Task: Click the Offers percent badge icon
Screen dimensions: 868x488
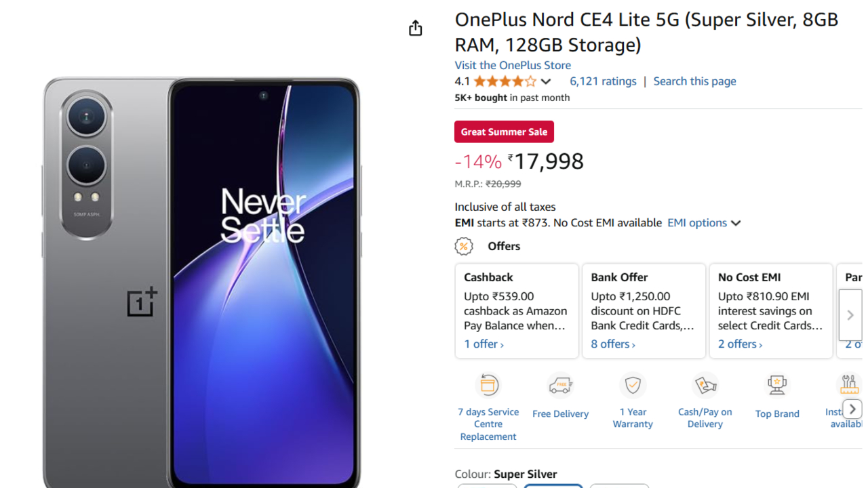Action: [x=464, y=246]
